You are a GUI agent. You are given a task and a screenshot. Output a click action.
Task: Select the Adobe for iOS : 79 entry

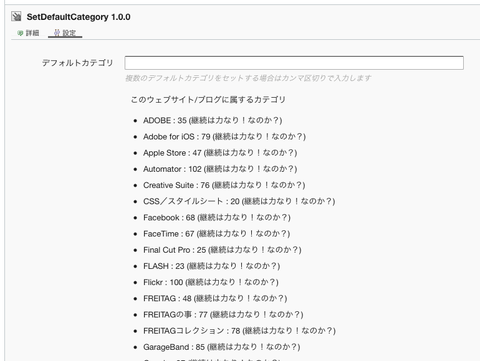[224, 136]
